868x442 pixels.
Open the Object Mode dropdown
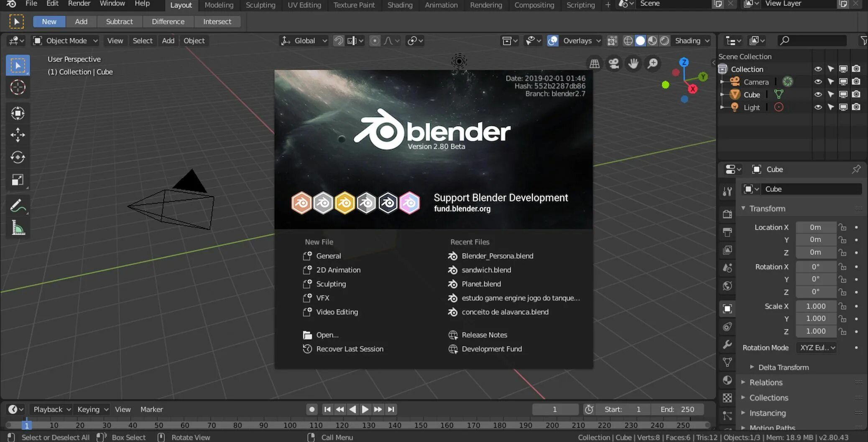[x=66, y=41]
